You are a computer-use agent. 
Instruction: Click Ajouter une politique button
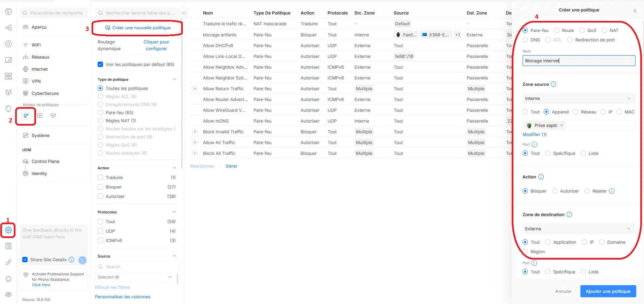[x=608, y=291]
